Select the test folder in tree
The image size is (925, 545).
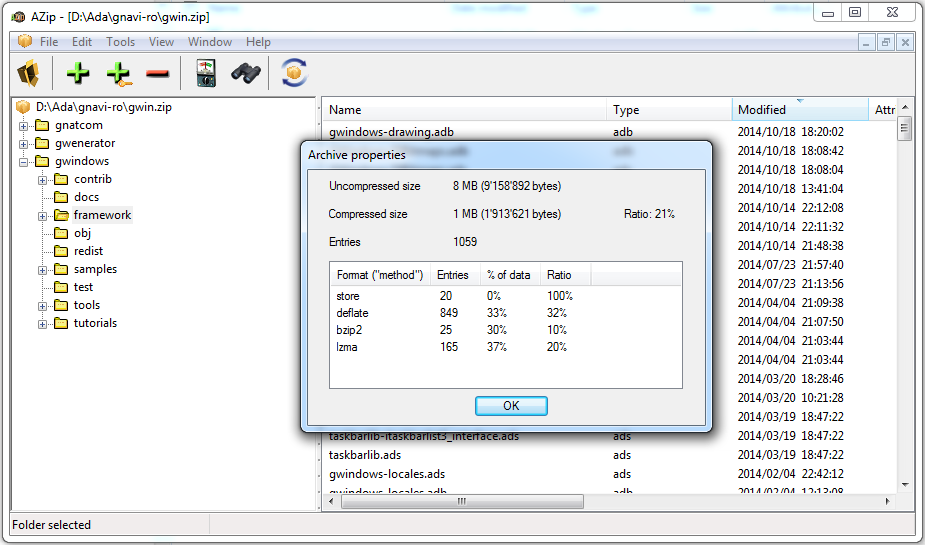pyautogui.click(x=83, y=287)
